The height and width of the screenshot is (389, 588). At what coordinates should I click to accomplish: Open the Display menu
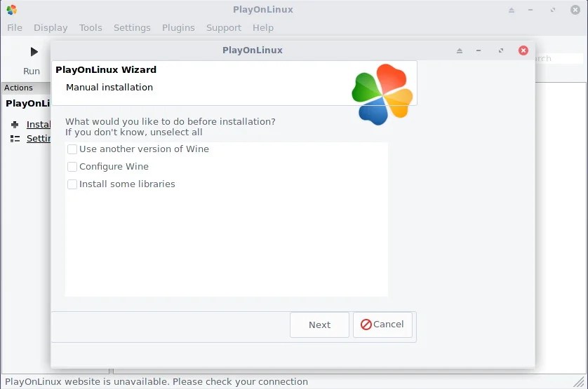point(51,28)
